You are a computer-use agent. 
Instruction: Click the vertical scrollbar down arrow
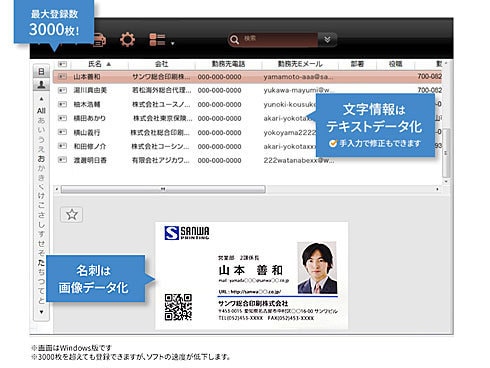click(446, 182)
